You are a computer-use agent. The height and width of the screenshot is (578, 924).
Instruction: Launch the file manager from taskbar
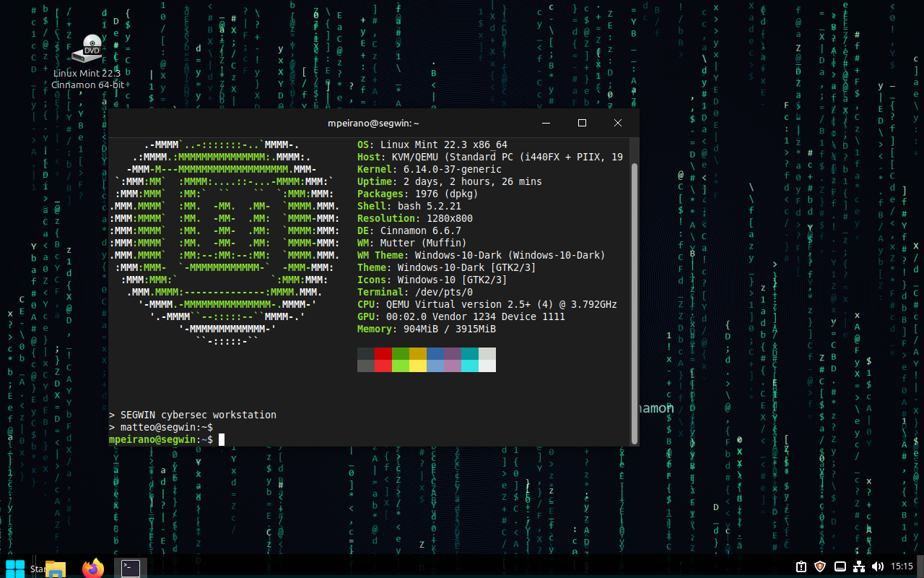click(56, 569)
